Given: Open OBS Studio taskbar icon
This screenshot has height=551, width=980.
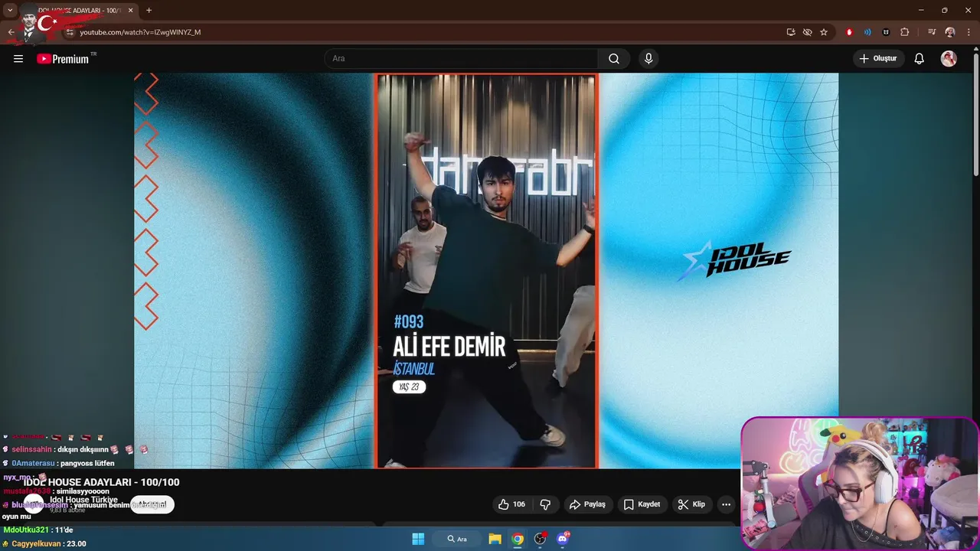Looking at the screenshot, I should [541, 539].
